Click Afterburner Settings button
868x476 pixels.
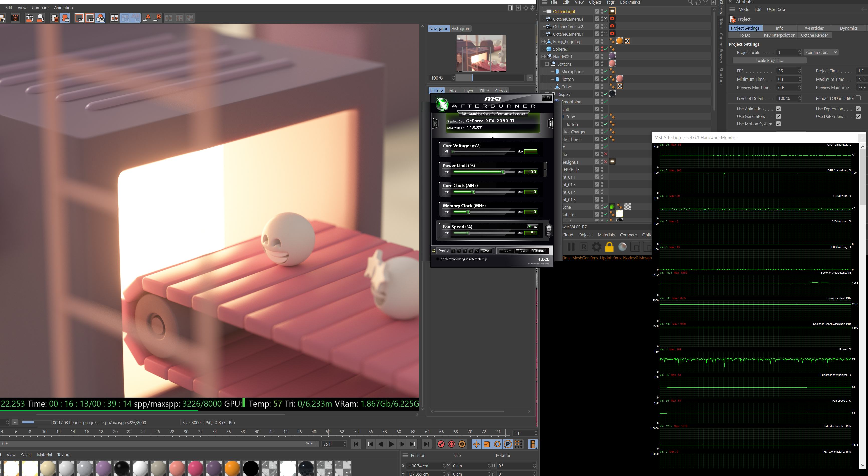click(x=538, y=251)
